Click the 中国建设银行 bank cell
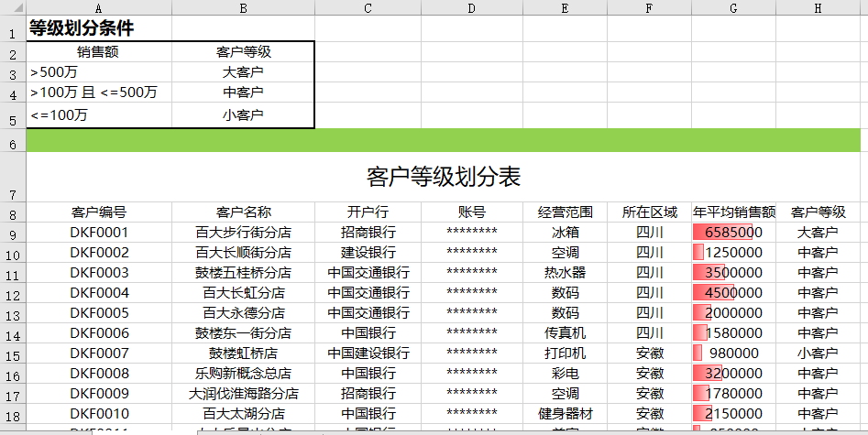The height and width of the screenshot is (435, 868). point(368,353)
